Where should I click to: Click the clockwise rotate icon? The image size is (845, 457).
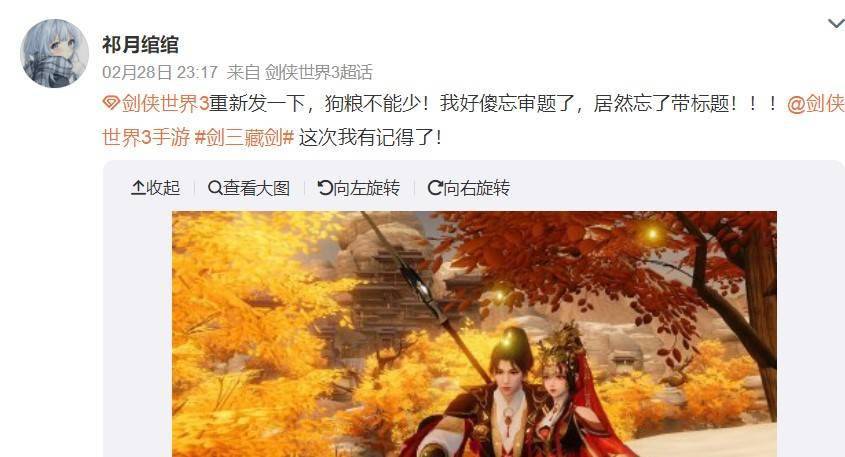[x=435, y=188]
